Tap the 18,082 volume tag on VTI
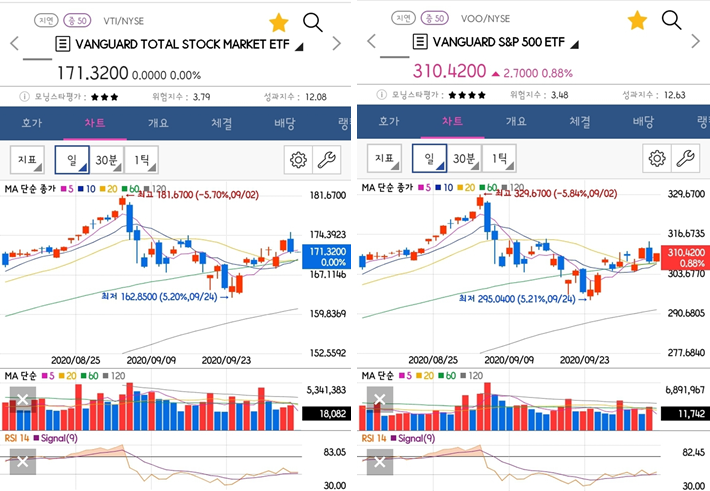Image resolution: width=710 pixels, height=491 pixels. (x=327, y=414)
